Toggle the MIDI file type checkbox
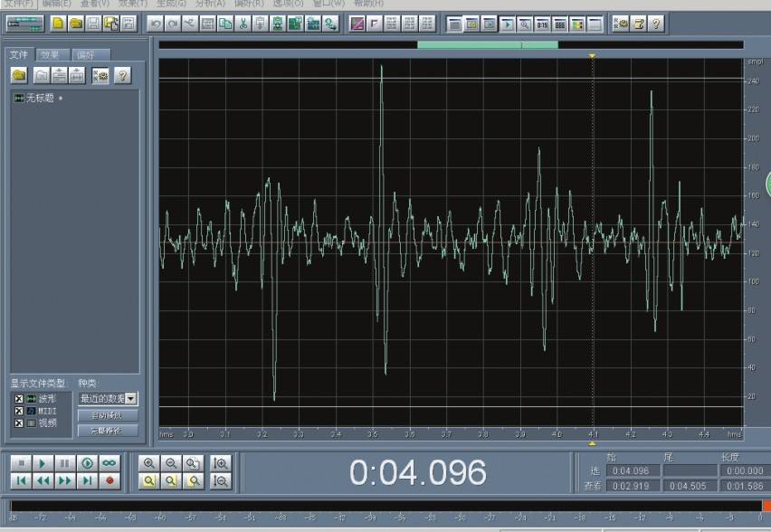The image size is (771, 532). click(x=18, y=410)
